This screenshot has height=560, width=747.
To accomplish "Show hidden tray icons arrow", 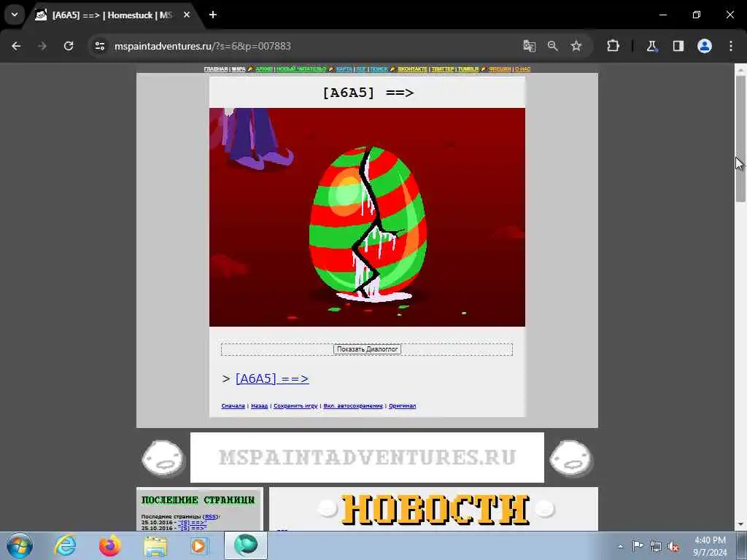I will [x=620, y=546].
